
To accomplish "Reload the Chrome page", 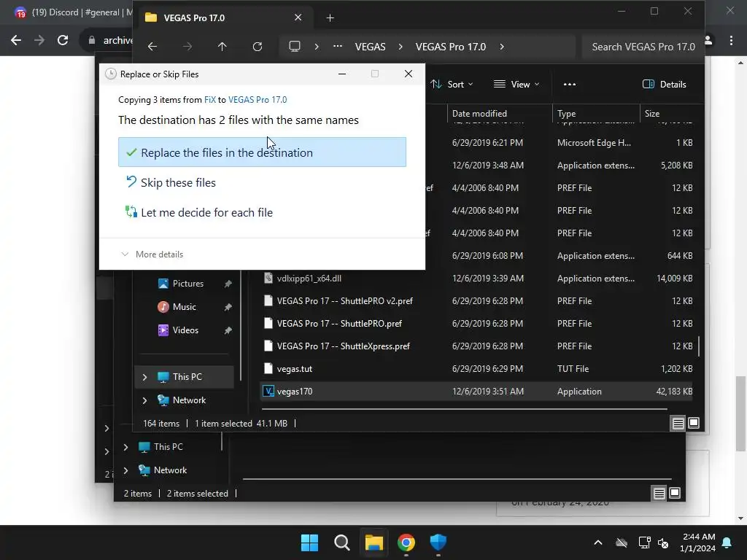I will [x=63, y=40].
